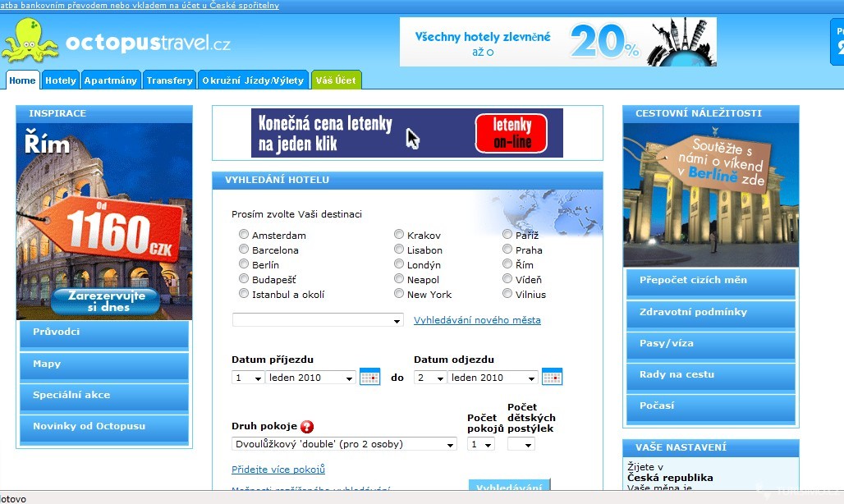844x504 pixels.
Task: Click the Vyhledávání nového města link
Action: pos(478,320)
